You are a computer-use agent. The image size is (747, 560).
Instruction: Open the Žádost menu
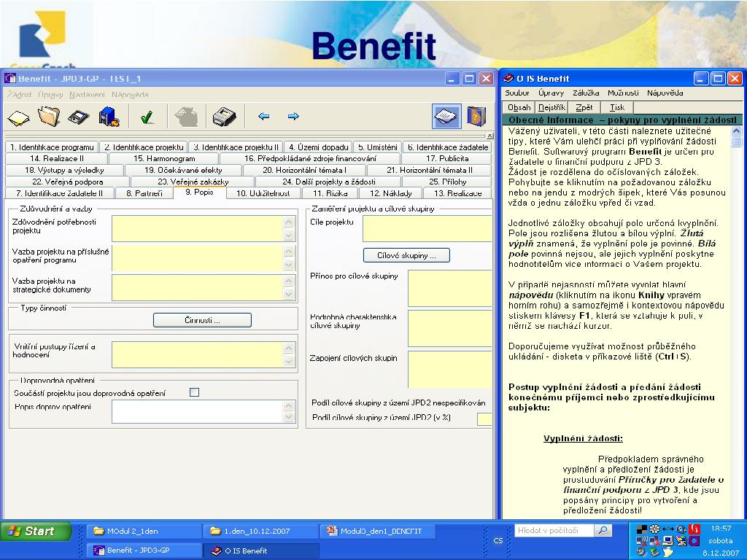pyautogui.click(x=19, y=94)
